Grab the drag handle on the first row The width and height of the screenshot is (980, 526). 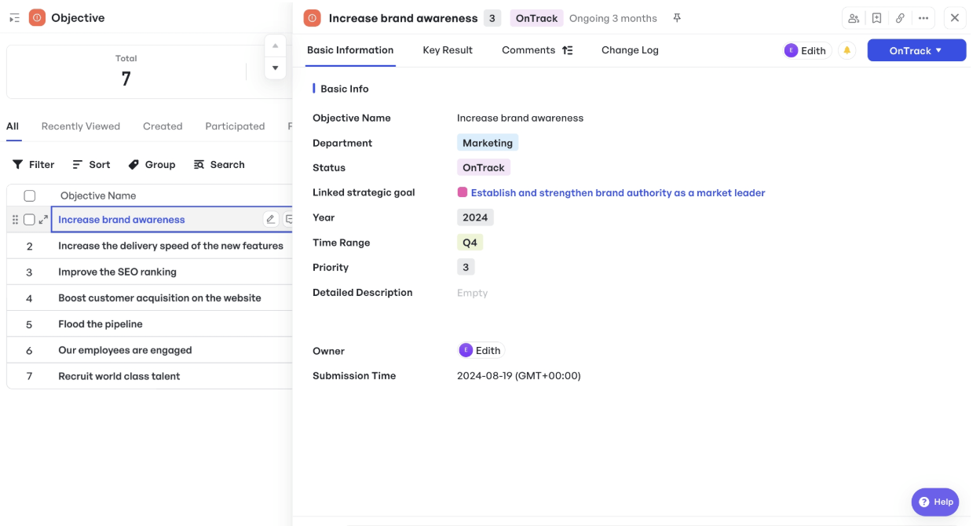[15, 220]
